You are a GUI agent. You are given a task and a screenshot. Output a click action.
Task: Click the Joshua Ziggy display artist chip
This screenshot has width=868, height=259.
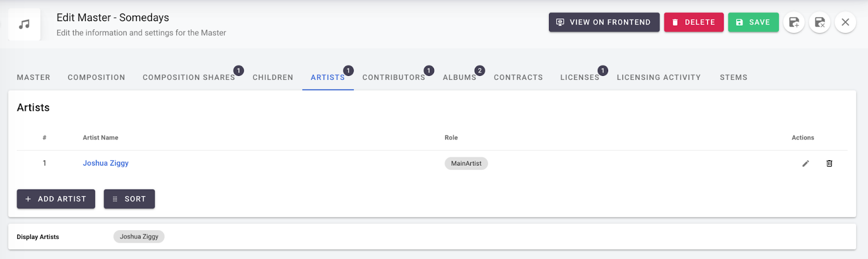(139, 237)
